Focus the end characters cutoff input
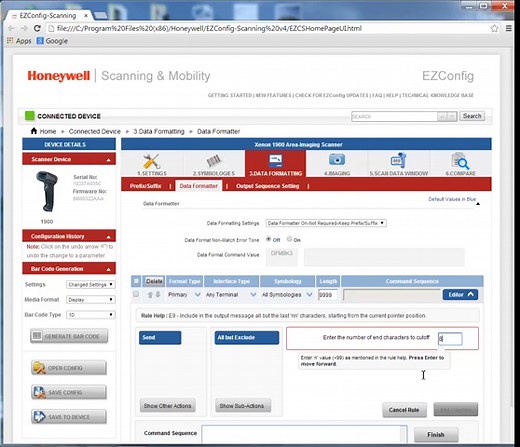 450,339
